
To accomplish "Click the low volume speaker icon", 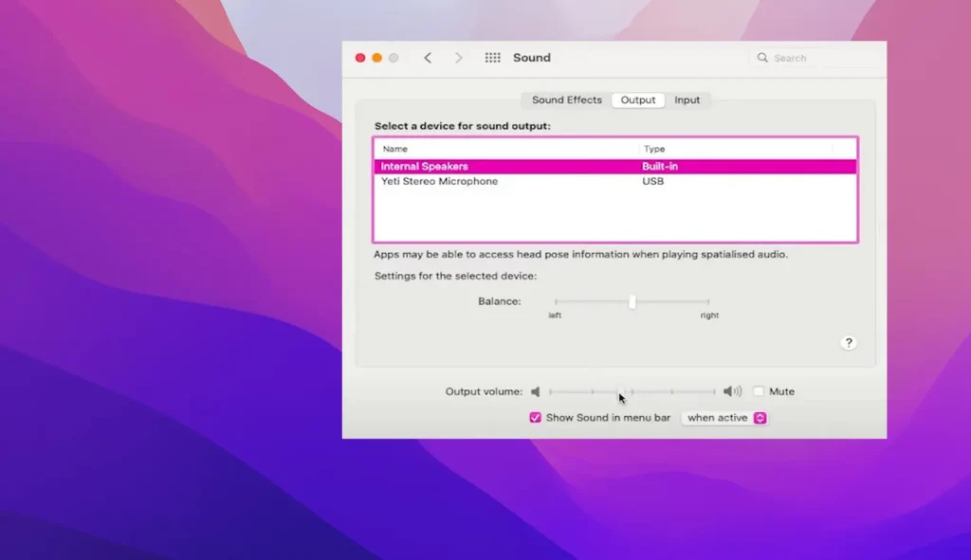I will coord(536,391).
